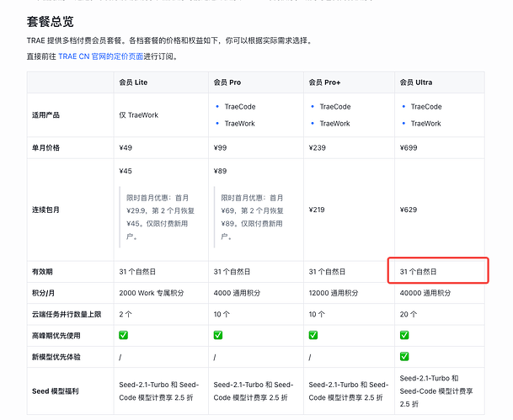The height and width of the screenshot is (420, 513).
Task: Click Pro+'s green check for 高峰期优先使用
Action: [x=313, y=335]
